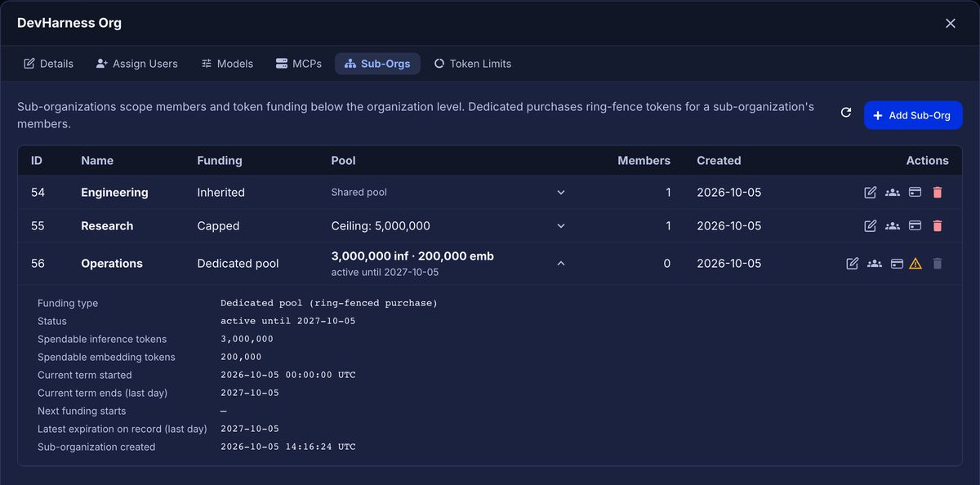Delete the Research sub-org
The width and height of the screenshot is (980, 485).
point(938,226)
